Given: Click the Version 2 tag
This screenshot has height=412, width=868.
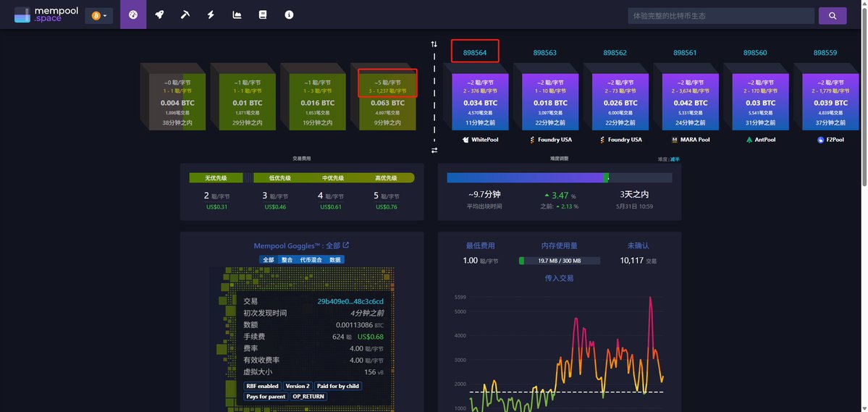Looking at the screenshot, I should pyautogui.click(x=298, y=386).
